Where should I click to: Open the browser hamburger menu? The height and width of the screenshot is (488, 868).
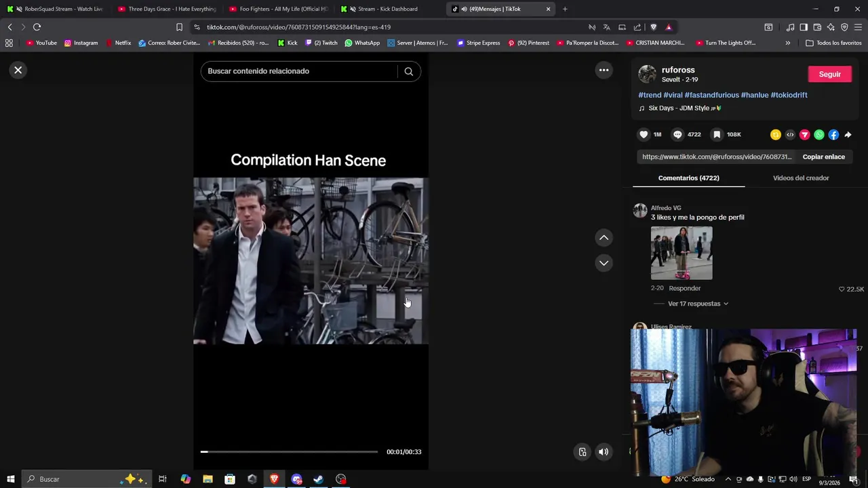click(858, 27)
